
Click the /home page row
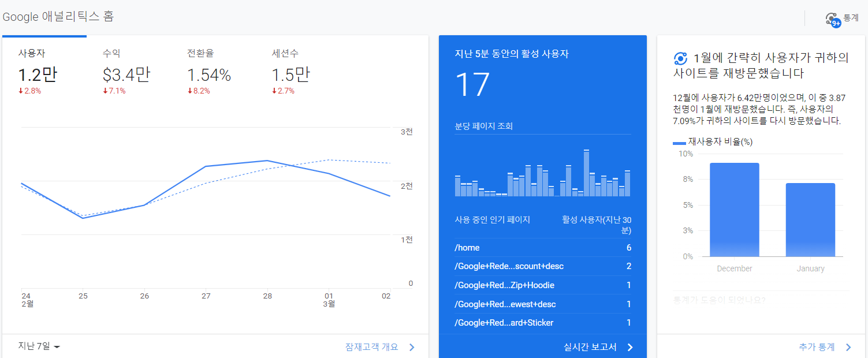(x=543, y=248)
